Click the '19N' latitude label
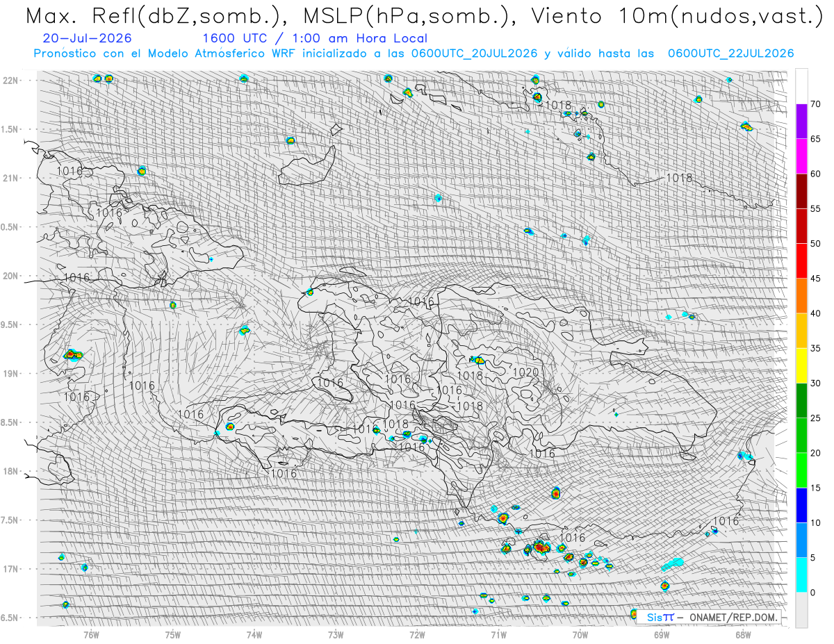 click(x=10, y=374)
